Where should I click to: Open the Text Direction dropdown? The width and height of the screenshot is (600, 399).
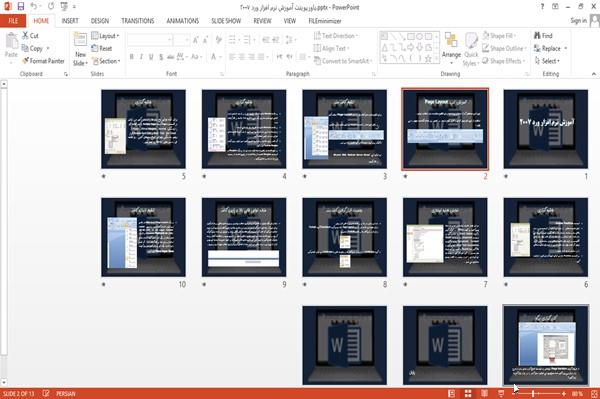(336, 36)
